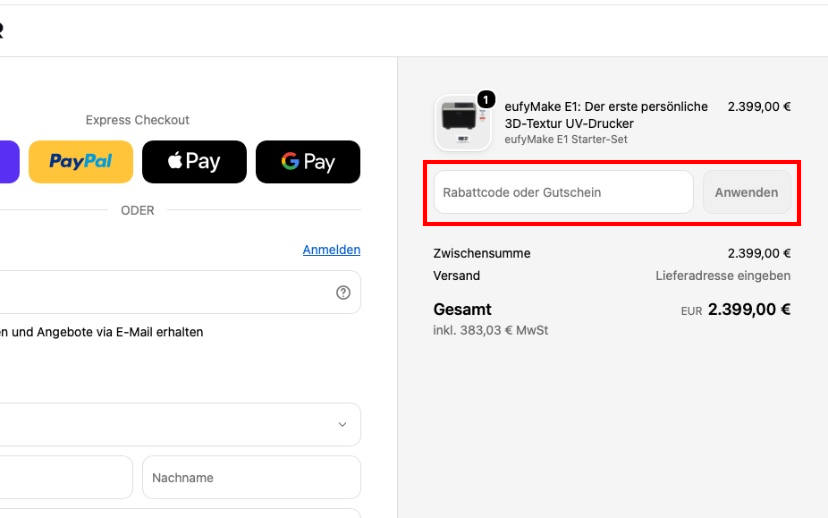Click the quantity badge on product image

486,99
